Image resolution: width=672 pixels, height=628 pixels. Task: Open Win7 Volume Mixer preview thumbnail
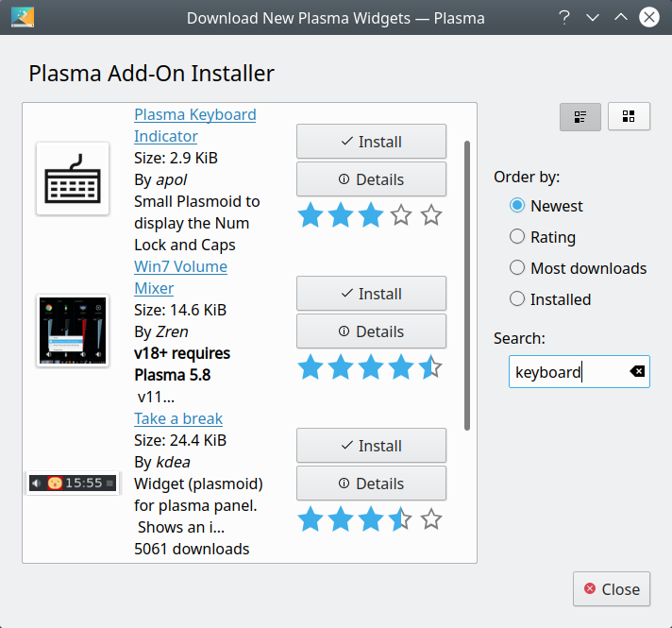pyautogui.click(x=73, y=331)
